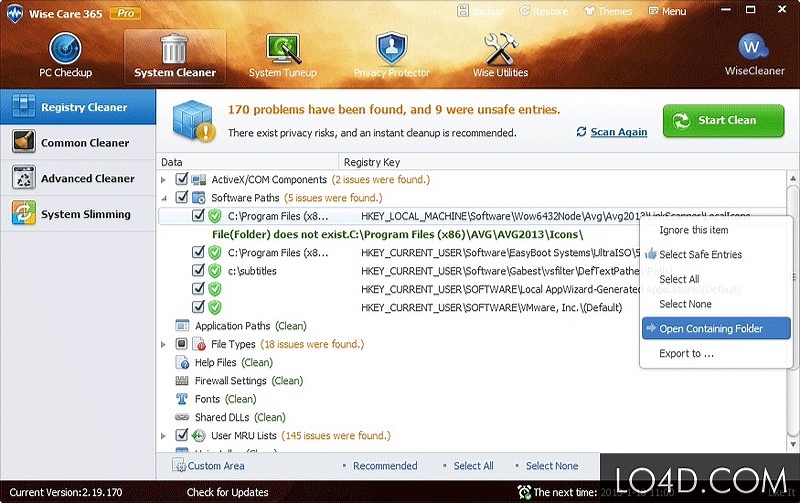Uncheck User MRU Lists checkbox
Viewport: 800px width, 503px height.
[182, 435]
